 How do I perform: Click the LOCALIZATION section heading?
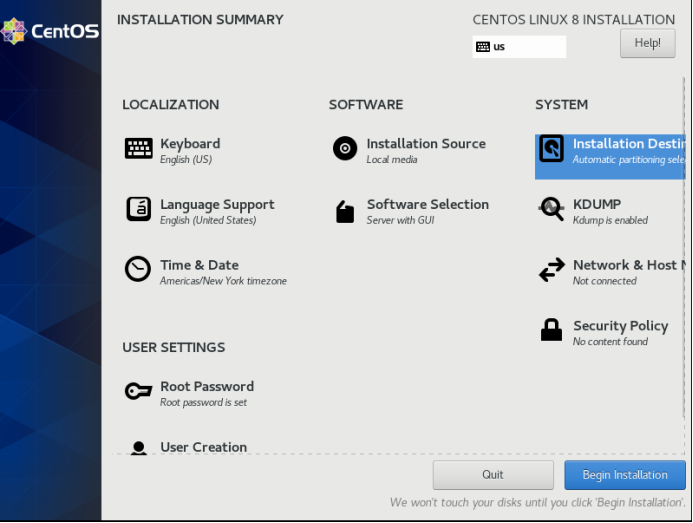(x=171, y=105)
